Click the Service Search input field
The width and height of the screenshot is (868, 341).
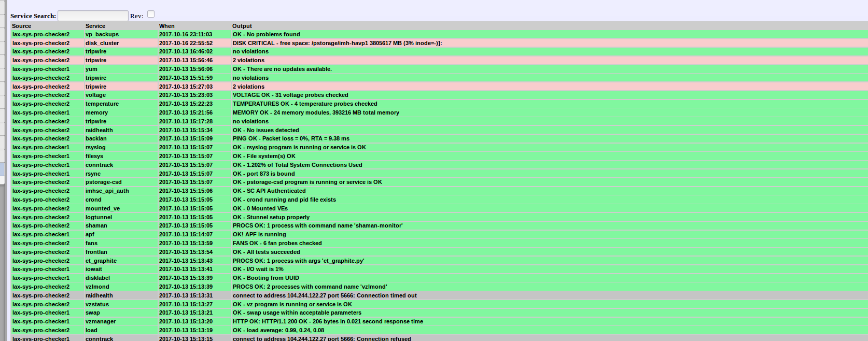click(x=93, y=16)
